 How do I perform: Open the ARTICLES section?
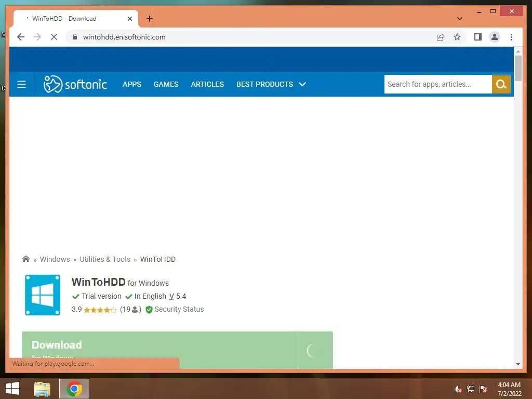coord(207,84)
